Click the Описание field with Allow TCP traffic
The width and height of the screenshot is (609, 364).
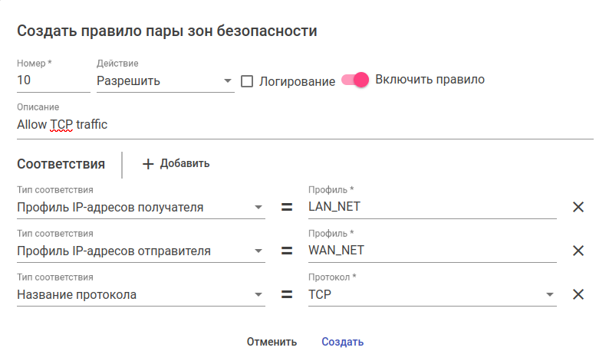click(304, 124)
